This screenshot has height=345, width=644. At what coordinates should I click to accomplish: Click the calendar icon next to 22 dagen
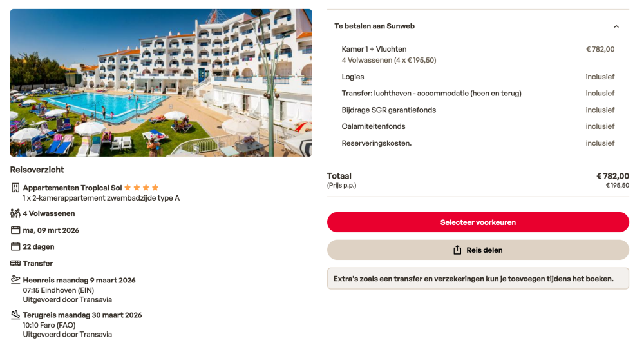(x=15, y=246)
